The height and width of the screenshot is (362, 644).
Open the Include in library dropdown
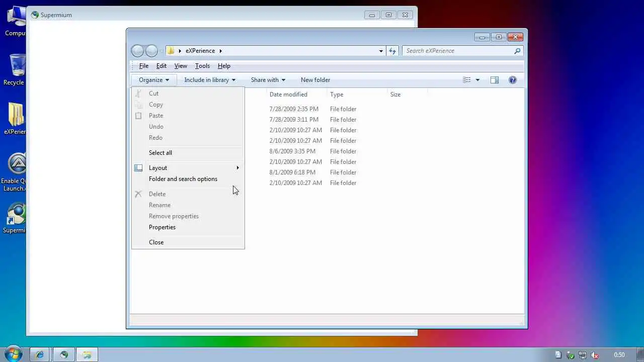tap(210, 80)
